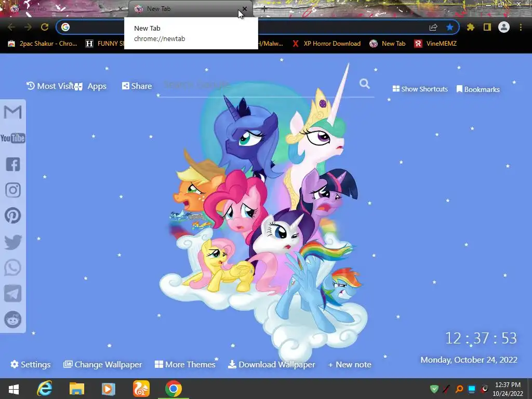
Task: Open FUNNY bookmark with H icon
Action: point(105,44)
